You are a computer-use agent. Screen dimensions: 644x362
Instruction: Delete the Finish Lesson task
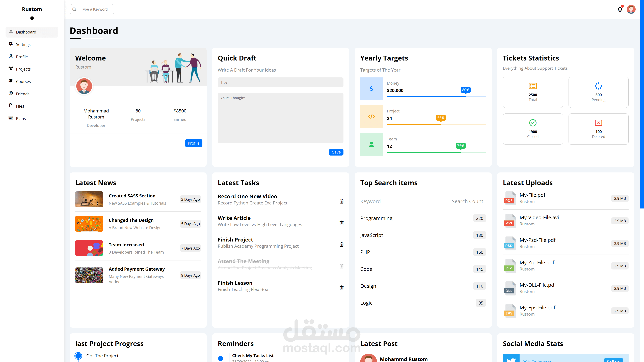pos(341,288)
